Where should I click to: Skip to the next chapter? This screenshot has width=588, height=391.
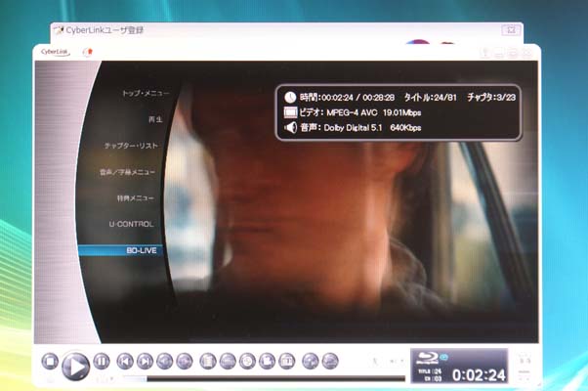pos(145,362)
